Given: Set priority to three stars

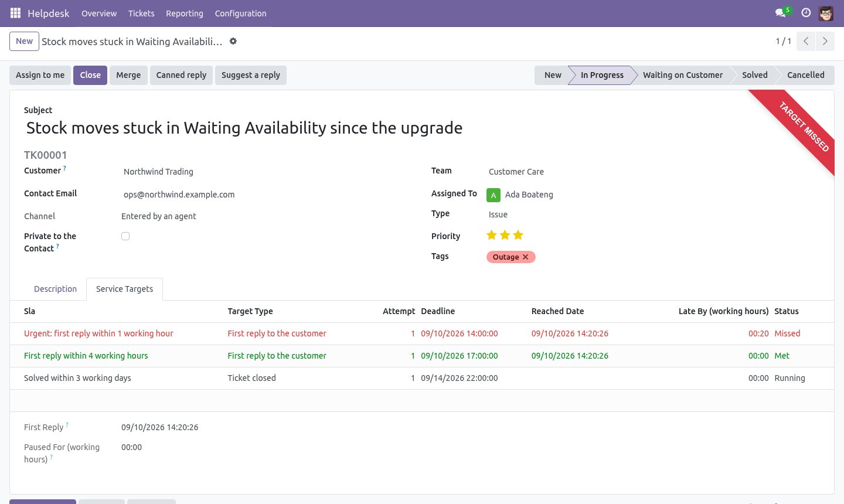Looking at the screenshot, I should pyautogui.click(x=518, y=235).
